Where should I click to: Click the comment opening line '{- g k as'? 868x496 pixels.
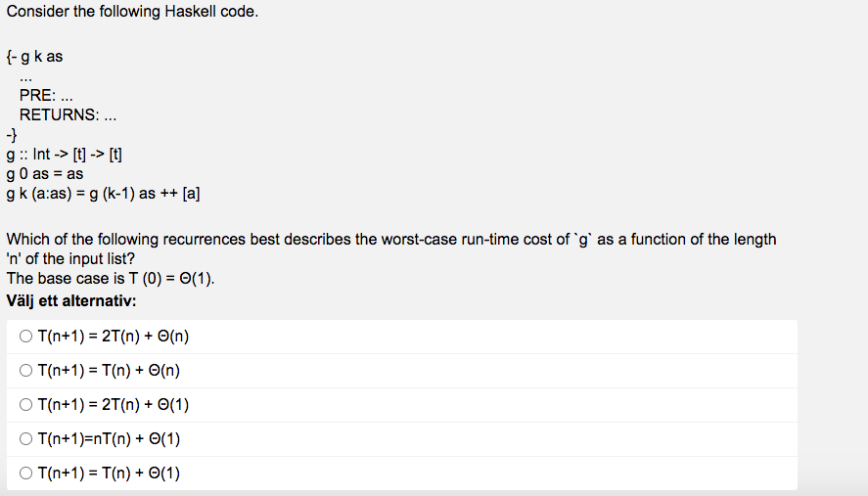pyautogui.click(x=34, y=57)
